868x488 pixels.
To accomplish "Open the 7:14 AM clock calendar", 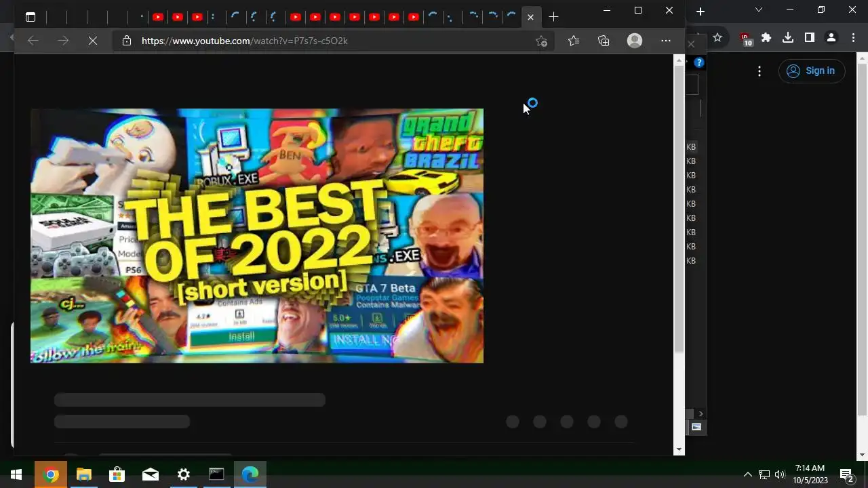I will pyautogui.click(x=810, y=474).
